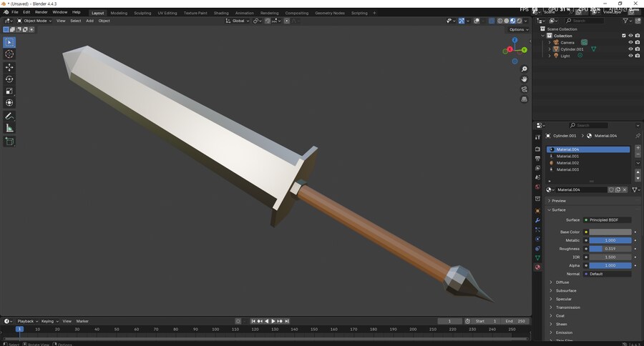Open the Modifiers wrench tab
This screenshot has width=644, height=346.
[x=537, y=220]
